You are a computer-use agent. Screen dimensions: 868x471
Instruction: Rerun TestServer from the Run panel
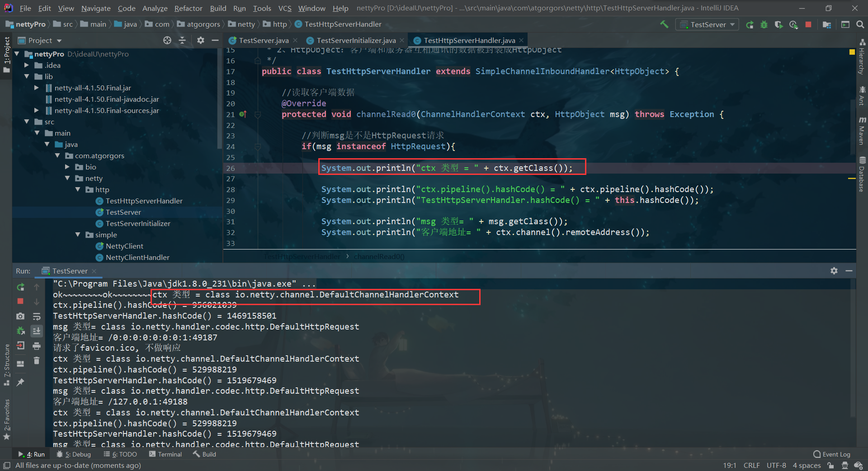[x=20, y=287]
